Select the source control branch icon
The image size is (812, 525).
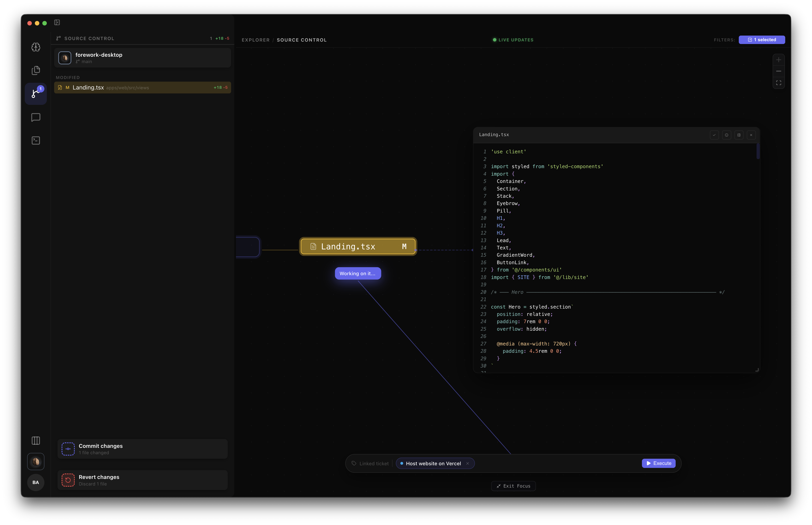point(36,94)
